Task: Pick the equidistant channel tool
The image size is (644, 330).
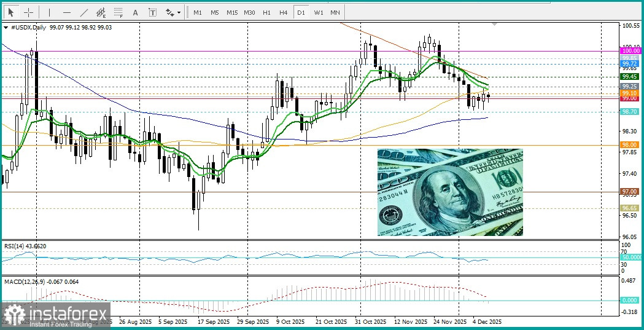Action: (101, 13)
